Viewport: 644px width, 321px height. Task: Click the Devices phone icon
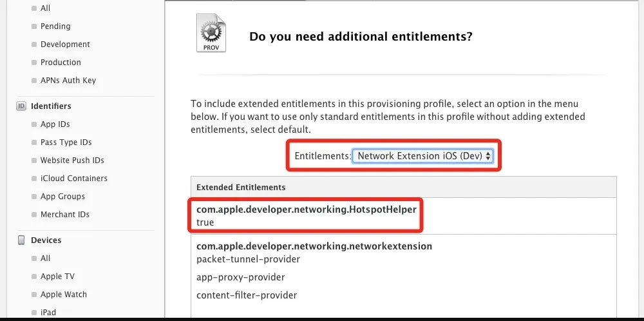pos(21,240)
